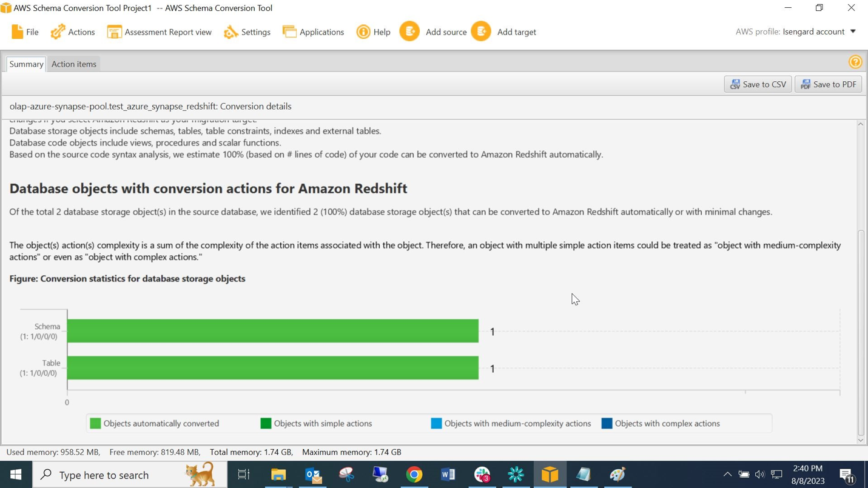
Task: Open File Explorer from the taskbar
Action: tap(278, 475)
